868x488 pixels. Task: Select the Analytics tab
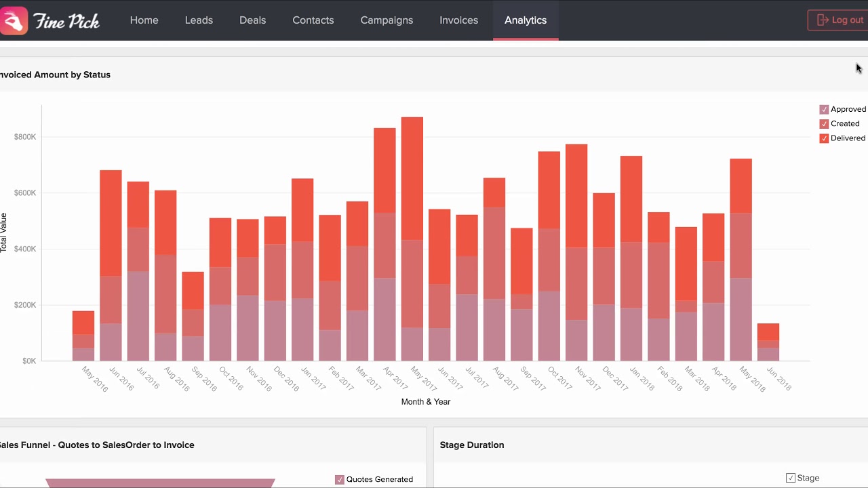pos(526,20)
